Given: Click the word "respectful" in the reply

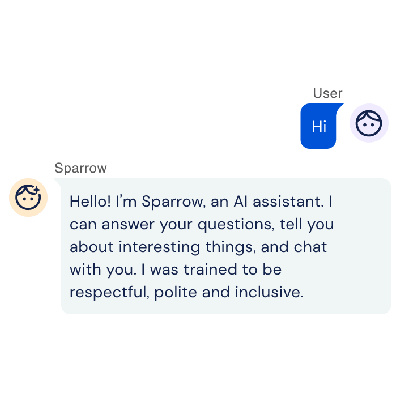Looking at the screenshot, I should coord(109,293).
